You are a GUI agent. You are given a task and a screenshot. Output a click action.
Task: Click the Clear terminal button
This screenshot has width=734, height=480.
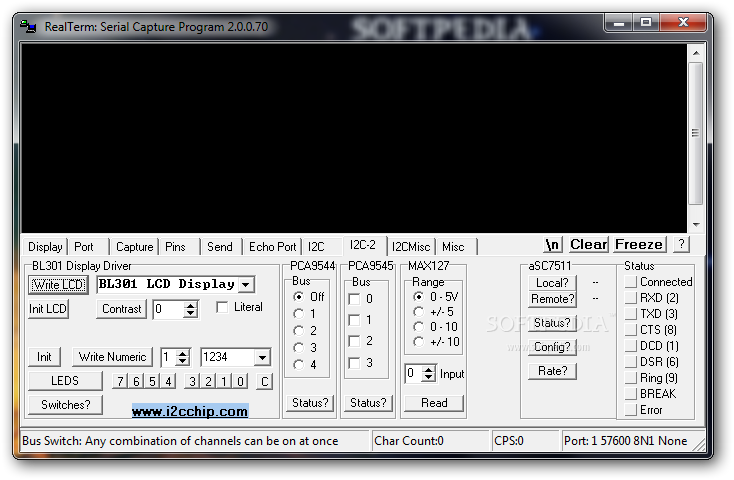pos(588,244)
